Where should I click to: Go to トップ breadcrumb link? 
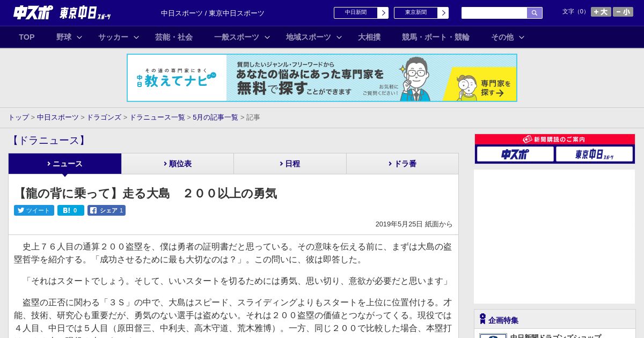pos(18,117)
